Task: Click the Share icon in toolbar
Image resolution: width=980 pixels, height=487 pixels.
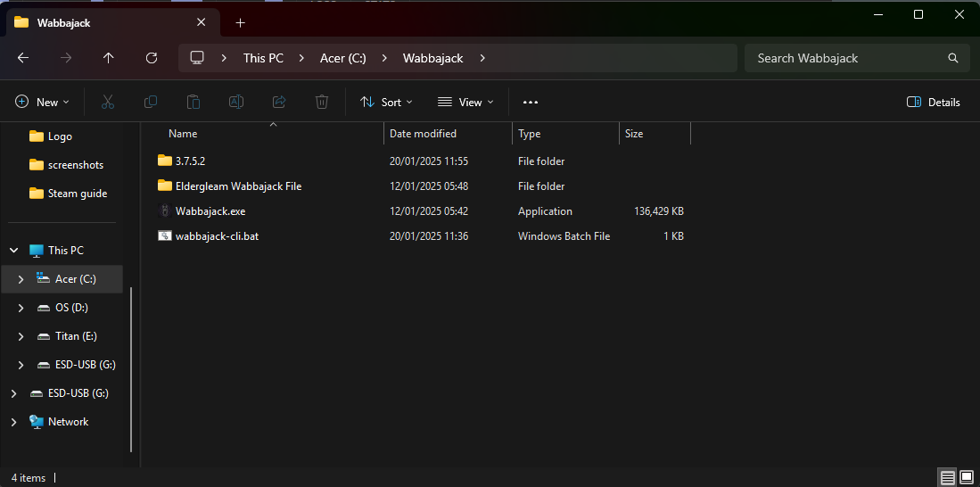Action: [x=279, y=102]
